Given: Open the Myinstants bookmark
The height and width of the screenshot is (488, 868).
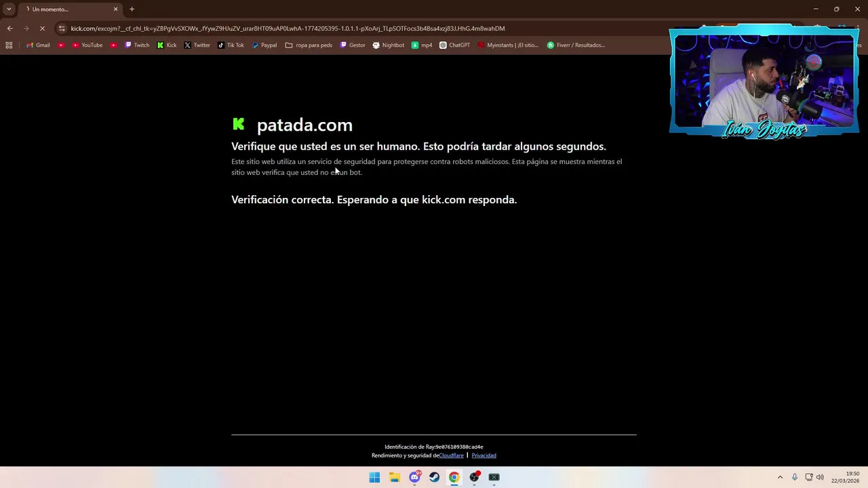Looking at the screenshot, I should click(508, 45).
